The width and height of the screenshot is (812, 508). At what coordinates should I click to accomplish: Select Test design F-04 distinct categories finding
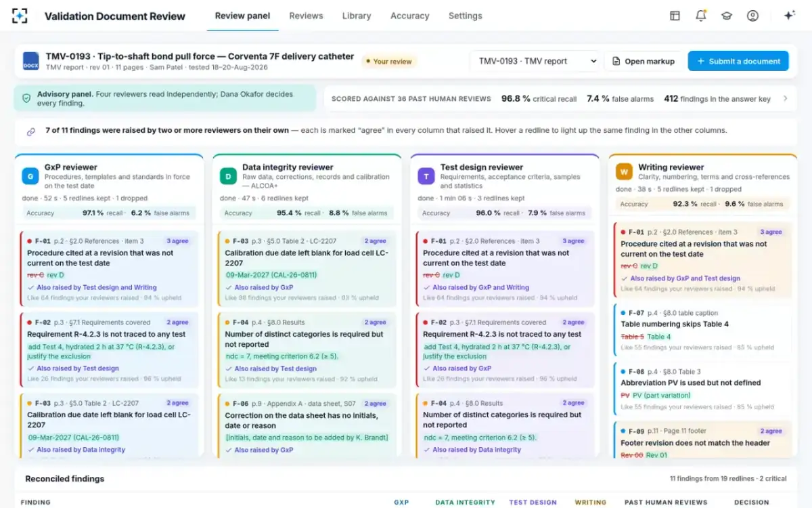505,426
